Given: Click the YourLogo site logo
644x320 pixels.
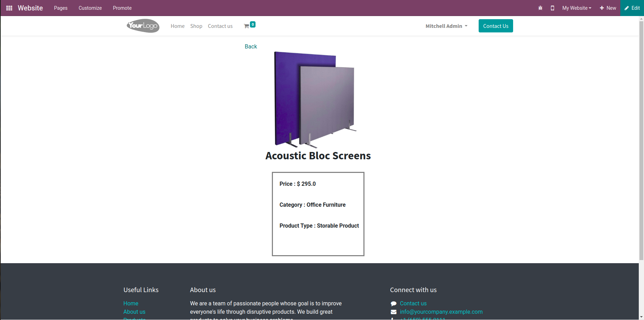Looking at the screenshot, I should tap(143, 26).
